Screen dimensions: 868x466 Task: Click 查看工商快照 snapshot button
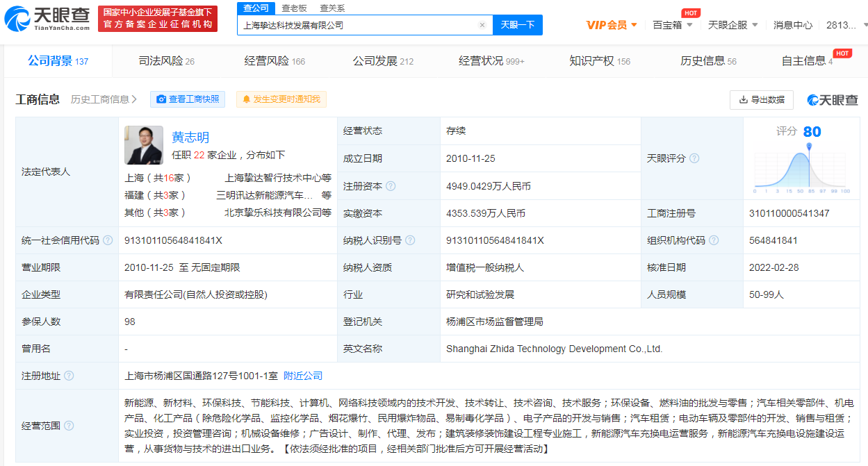188,99
